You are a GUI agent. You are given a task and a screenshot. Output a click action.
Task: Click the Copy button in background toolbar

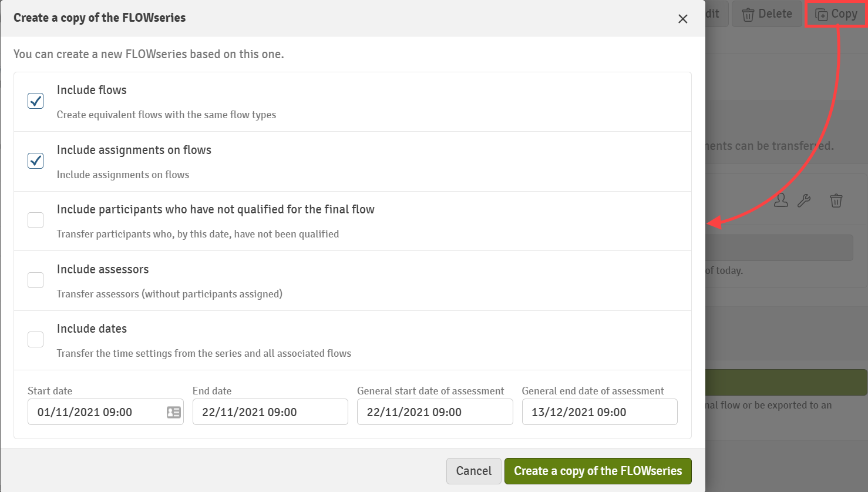[836, 14]
